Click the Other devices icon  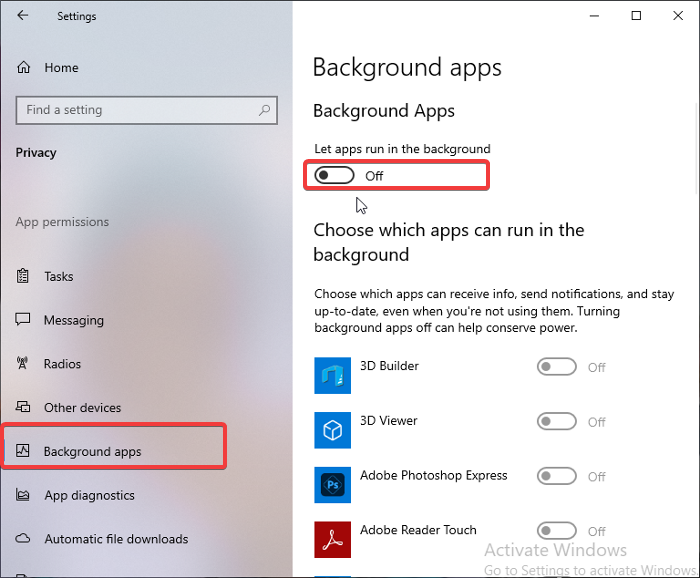click(23, 407)
